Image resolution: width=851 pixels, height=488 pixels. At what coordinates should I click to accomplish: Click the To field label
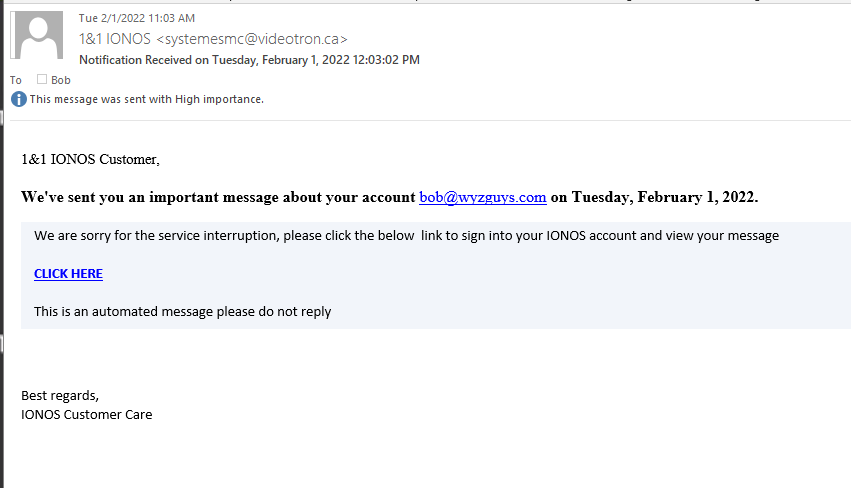pyautogui.click(x=15, y=80)
